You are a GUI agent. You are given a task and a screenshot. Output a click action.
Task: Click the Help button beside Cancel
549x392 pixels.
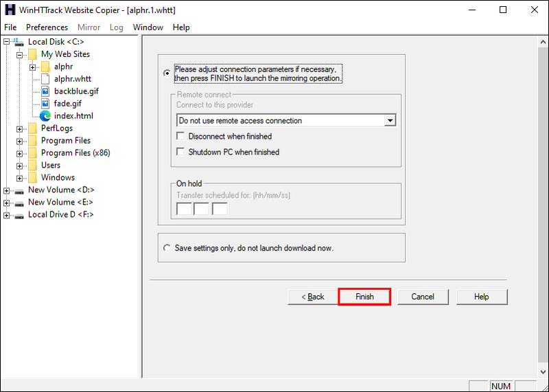point(482,297)
